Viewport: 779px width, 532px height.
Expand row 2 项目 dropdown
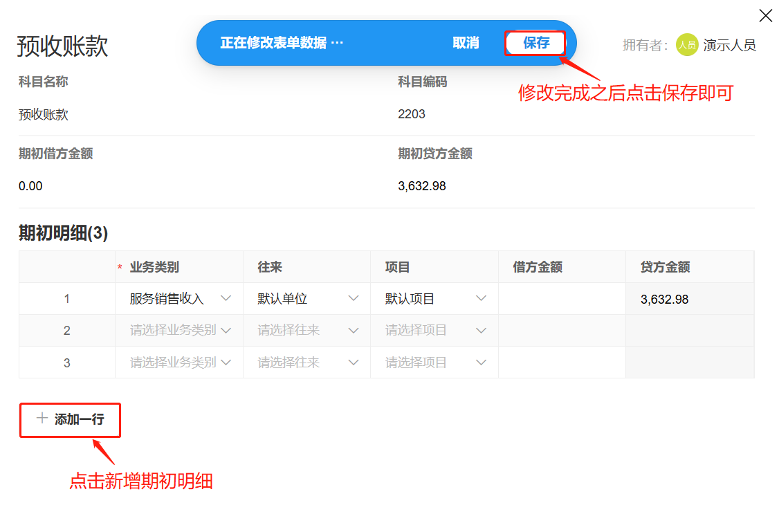(x=434, y=331)
